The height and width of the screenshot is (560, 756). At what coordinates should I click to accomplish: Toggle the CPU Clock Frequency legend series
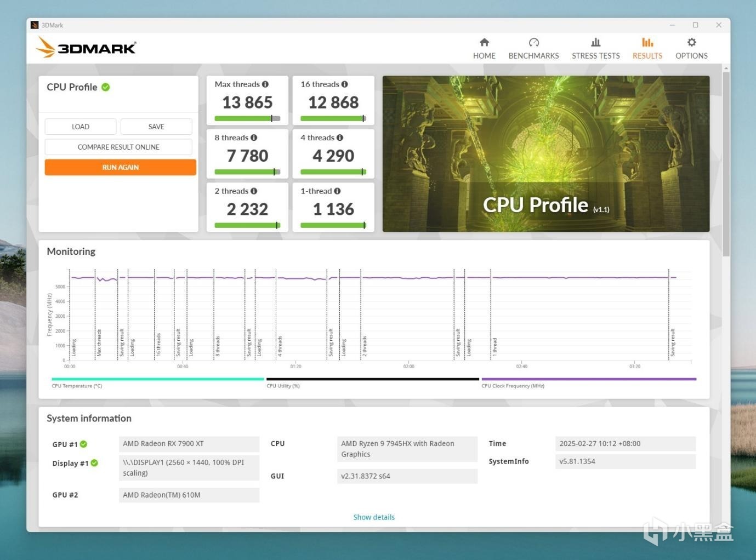coord(589,382)
